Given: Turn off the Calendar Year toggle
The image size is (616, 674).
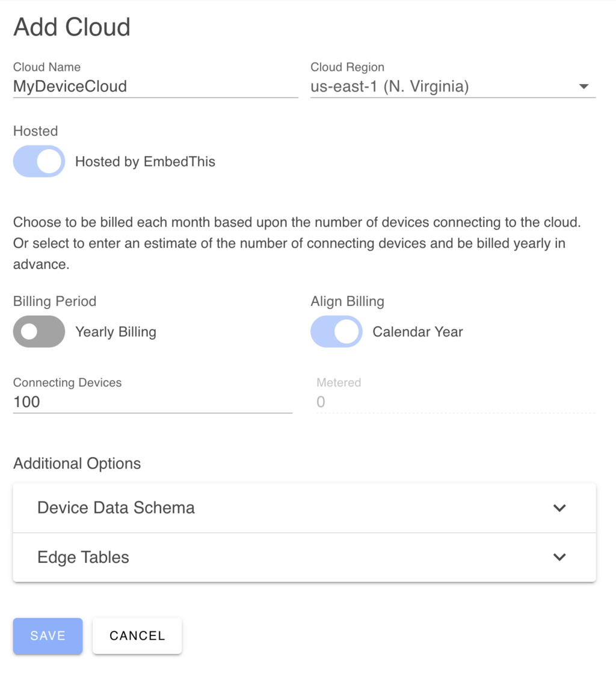Looking at the screenshot, I should click(x=336, y=331).
